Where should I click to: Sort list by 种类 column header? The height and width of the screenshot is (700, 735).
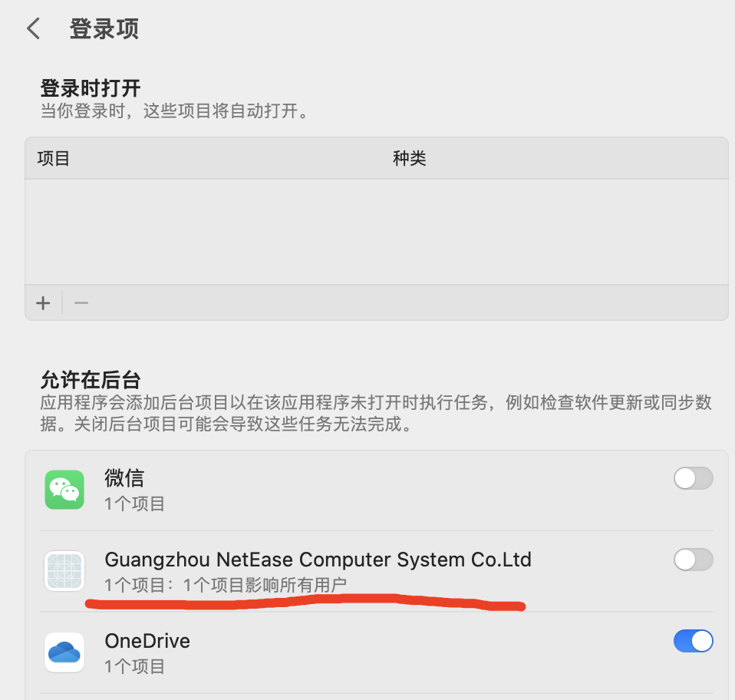pos(409,158)
